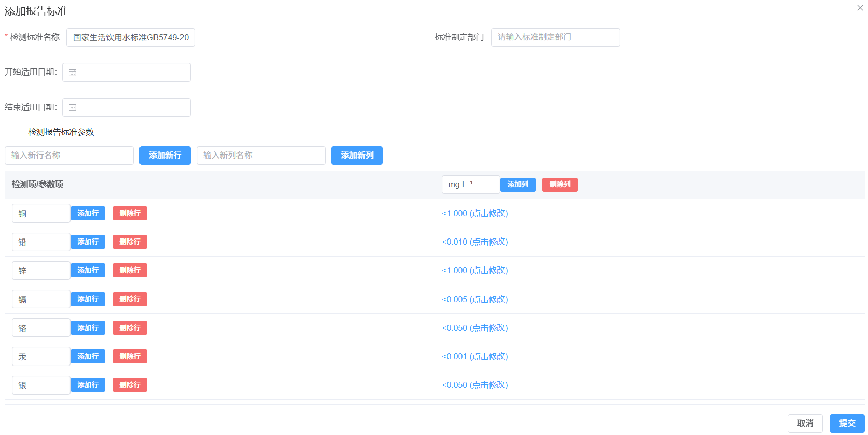Delete the 铜 row
The height and width of the screenshot is (435, 868).
click(x=130, y=214)
